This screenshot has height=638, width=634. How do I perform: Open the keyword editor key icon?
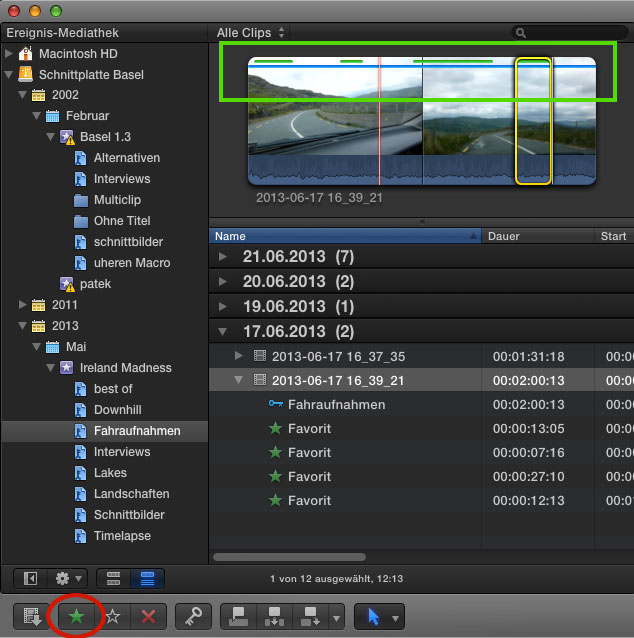click(192, 616)
